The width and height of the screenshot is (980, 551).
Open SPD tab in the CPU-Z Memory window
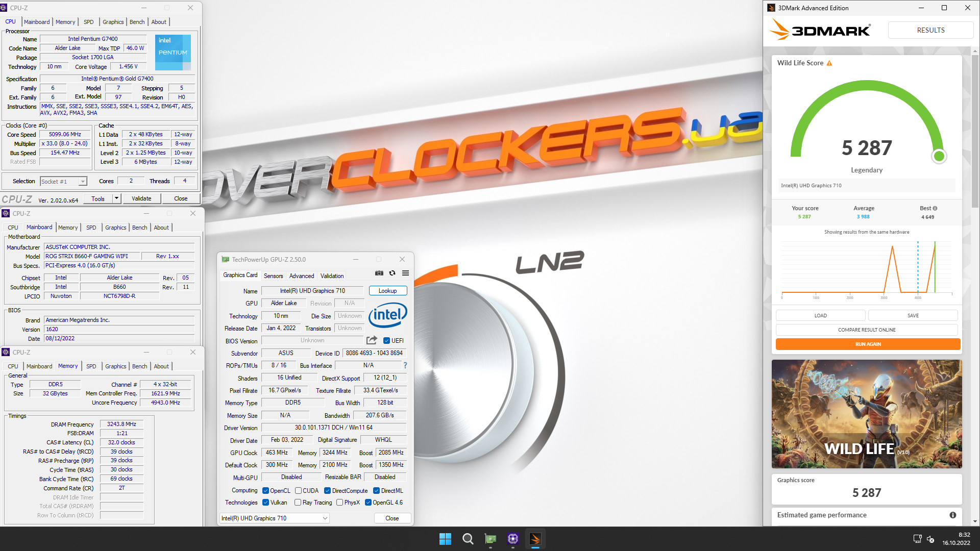tap(91, 366)
